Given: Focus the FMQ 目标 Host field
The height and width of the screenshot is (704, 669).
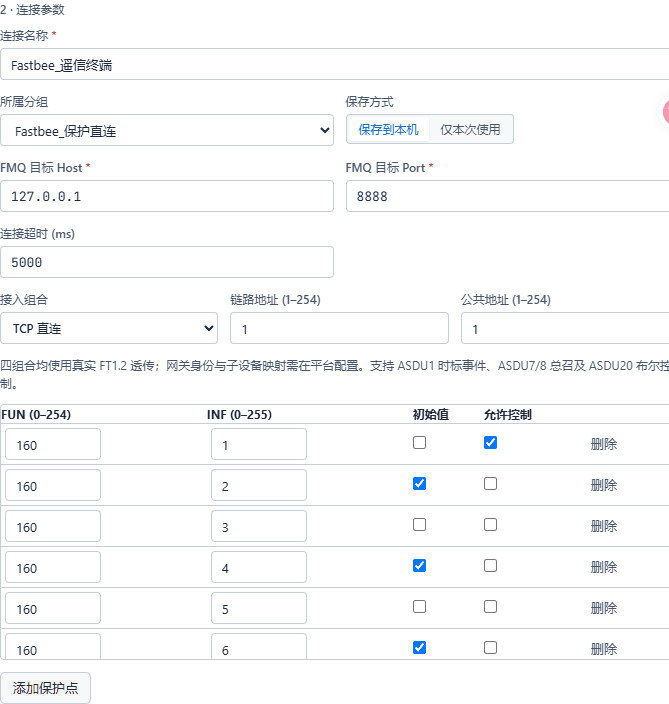Looking at the screenshot, I should tap(167, 196).
